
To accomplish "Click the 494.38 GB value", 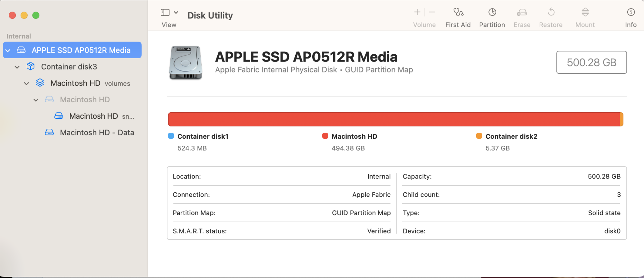I will (348, 148).
